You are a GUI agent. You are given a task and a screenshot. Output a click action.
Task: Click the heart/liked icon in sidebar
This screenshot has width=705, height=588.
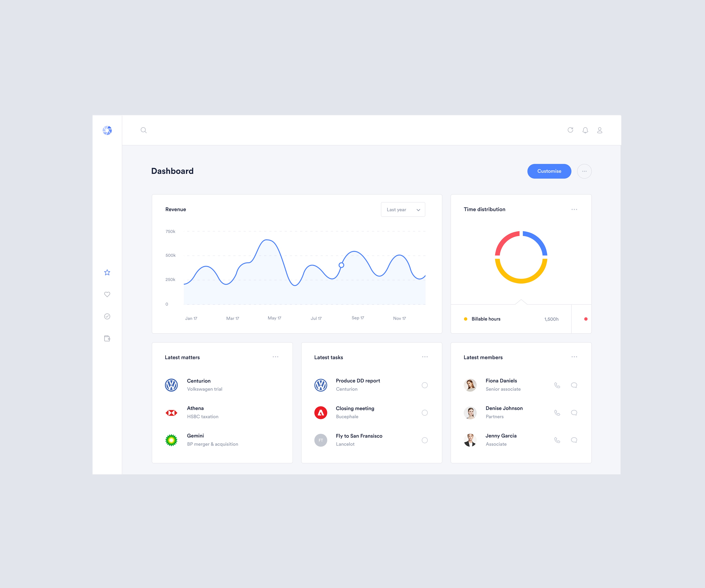tap(108, 294)
